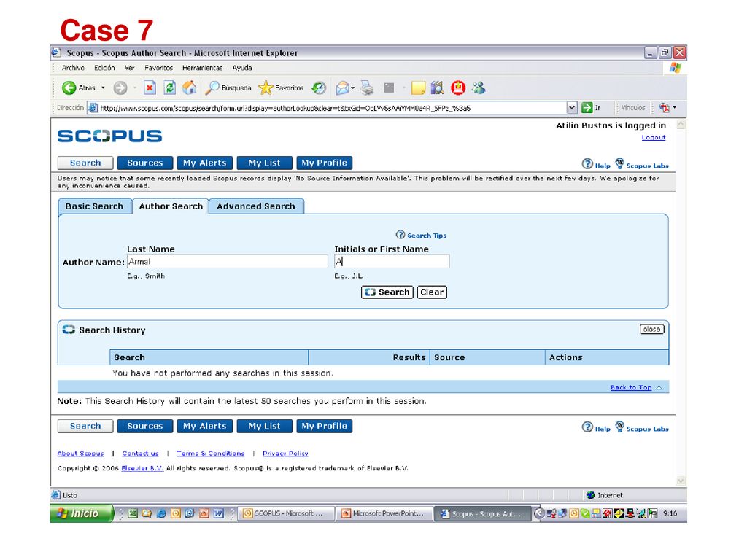Go to the Home page icon

190,87
